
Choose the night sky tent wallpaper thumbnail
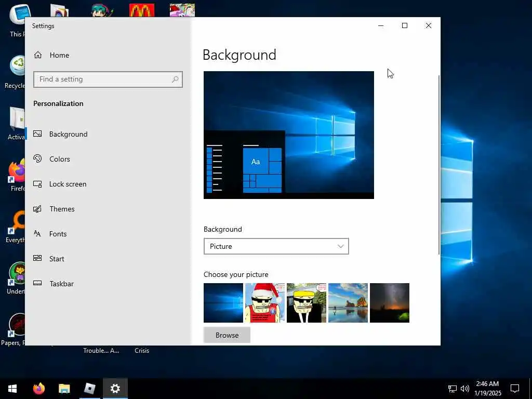pos(390,303)
